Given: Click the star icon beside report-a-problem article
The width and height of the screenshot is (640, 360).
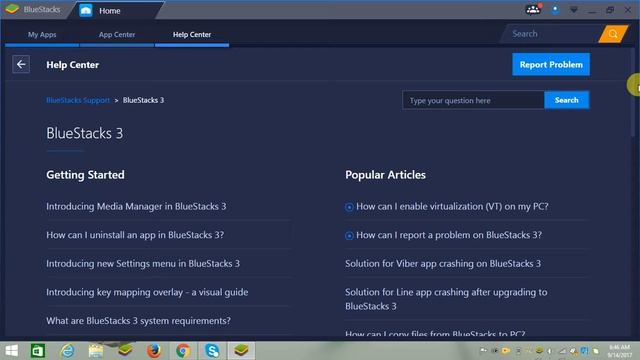Looking at the screenshot, I should click(x=349, y=236).
